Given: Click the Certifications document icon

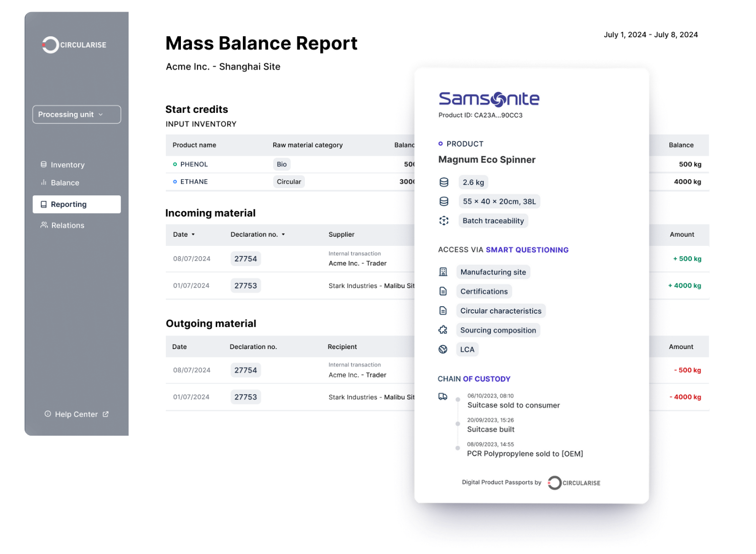Looking at the screenshot, I should (443, 291).
